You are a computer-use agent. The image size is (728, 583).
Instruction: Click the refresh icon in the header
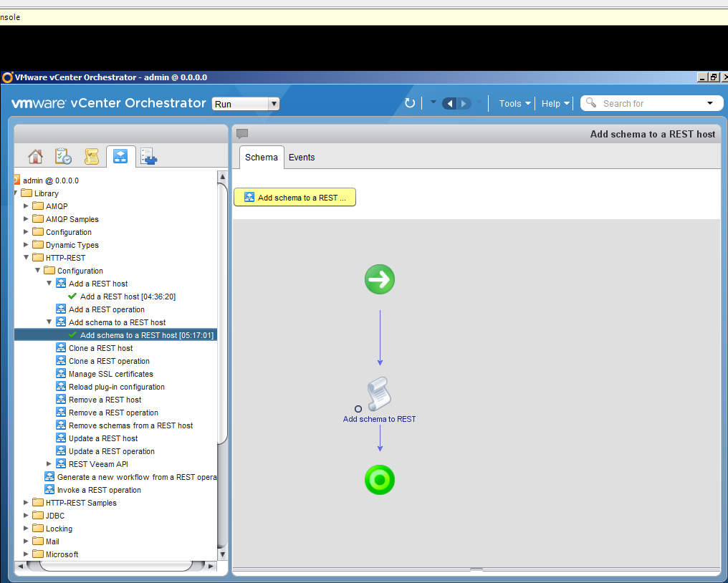coord(409,103)
